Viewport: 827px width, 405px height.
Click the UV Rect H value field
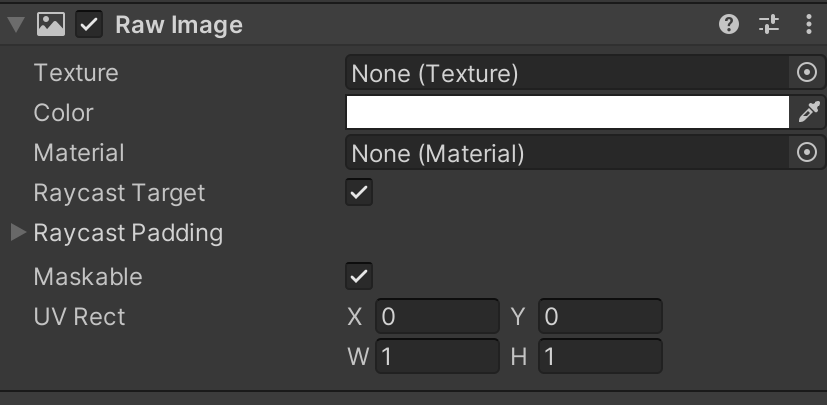600,356
